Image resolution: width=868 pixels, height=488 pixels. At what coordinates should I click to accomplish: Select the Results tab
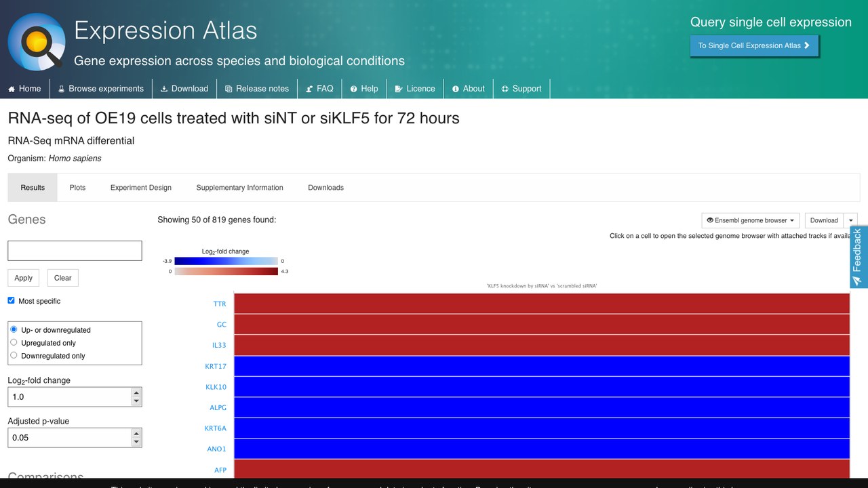33,188
